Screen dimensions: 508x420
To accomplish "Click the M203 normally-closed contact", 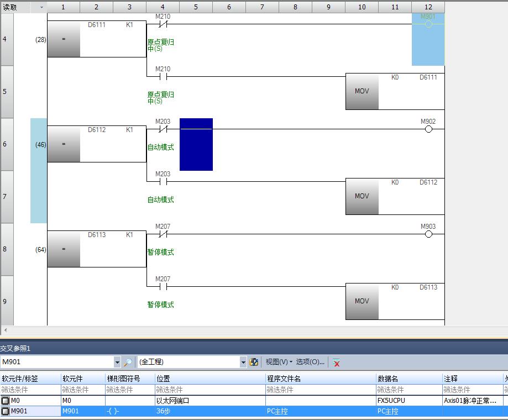I will 163,129.
